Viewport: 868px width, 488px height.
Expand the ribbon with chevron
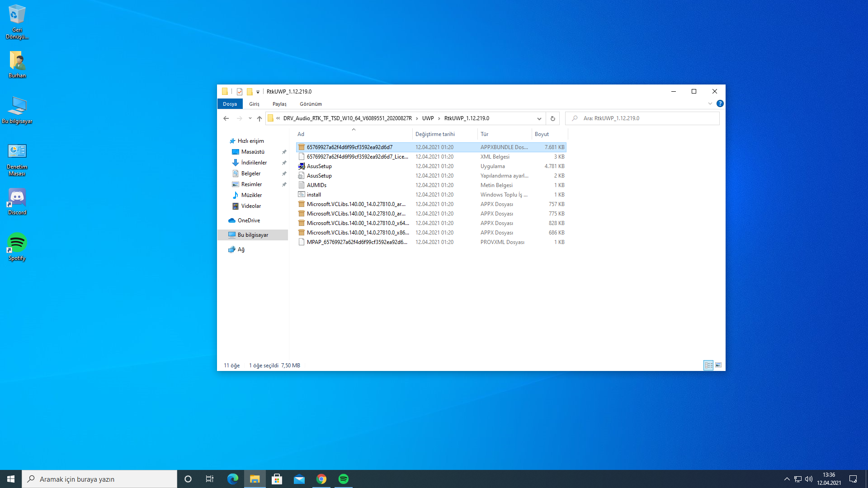coord(710,104)
